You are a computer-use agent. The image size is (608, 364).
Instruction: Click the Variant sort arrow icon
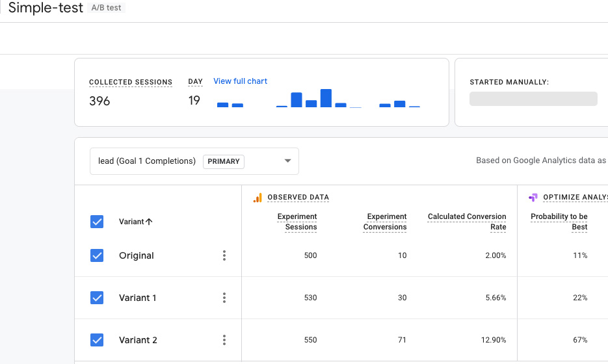point(149,222)
